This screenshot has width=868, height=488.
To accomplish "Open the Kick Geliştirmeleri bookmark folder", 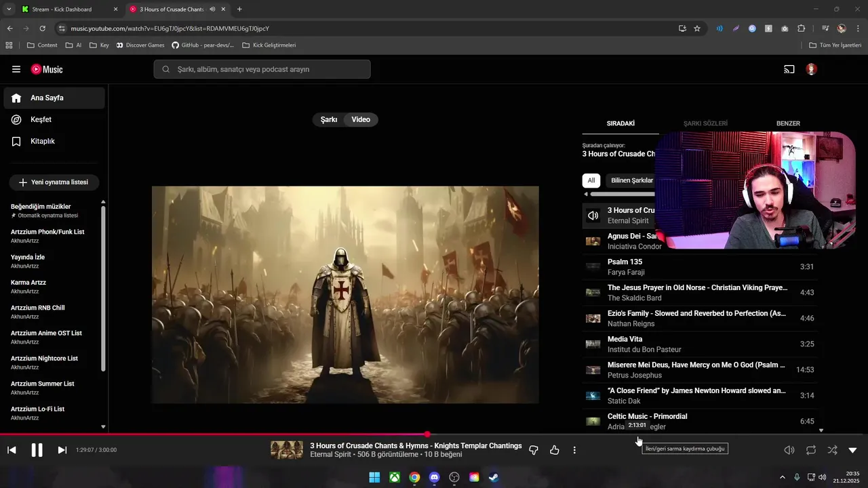I will [269, 45].
